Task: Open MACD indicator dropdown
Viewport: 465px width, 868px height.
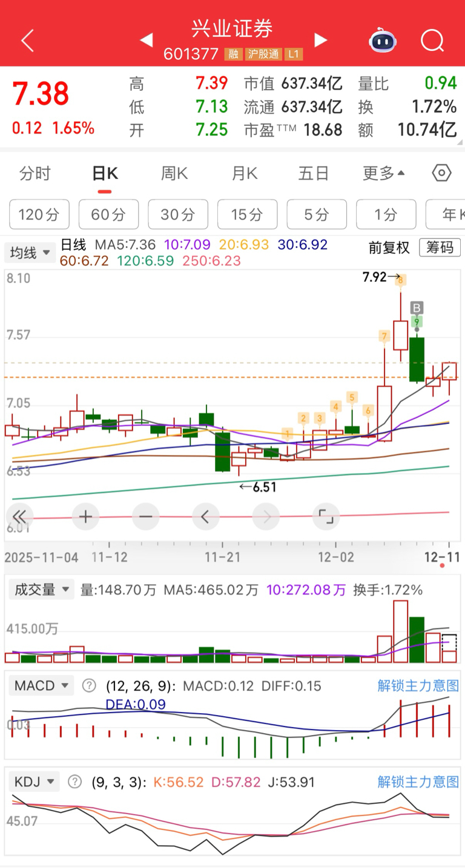Action: pos(41,686)
